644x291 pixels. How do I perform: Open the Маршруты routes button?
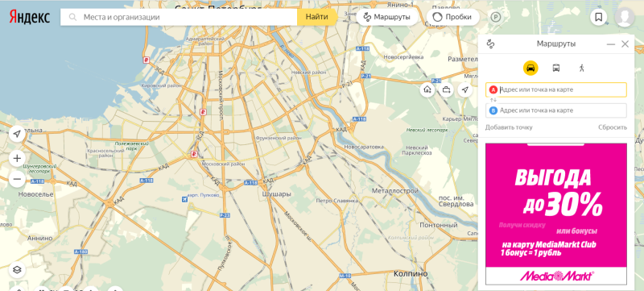387,17
